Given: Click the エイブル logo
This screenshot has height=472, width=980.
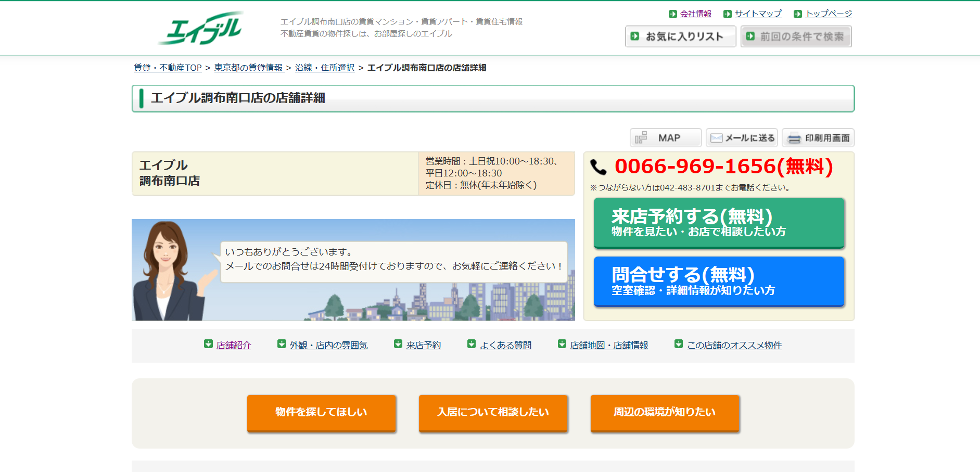Looking at the screenshot, I should pyautogui.click(x=201, y=28).
